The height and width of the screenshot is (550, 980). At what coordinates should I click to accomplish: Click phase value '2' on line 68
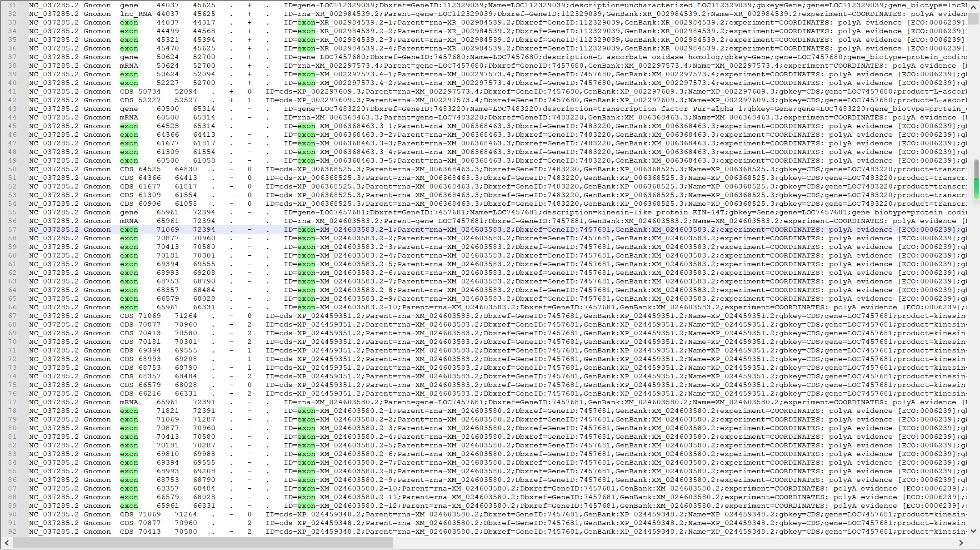tap(250, 324)
